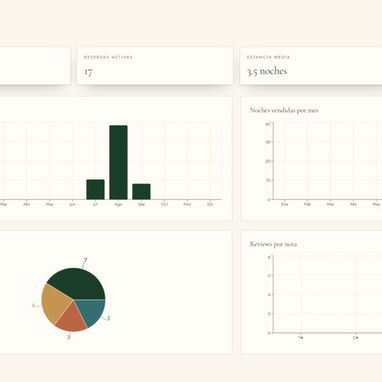Click Abr label in the green bar chart
This screenshot has width=382, height=382.
click(26, 204)
